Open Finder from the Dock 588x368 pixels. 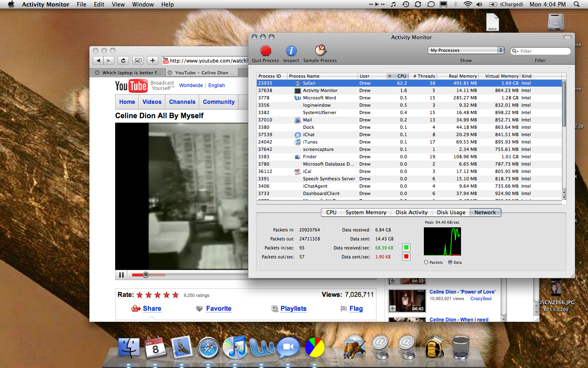[129, 348]
